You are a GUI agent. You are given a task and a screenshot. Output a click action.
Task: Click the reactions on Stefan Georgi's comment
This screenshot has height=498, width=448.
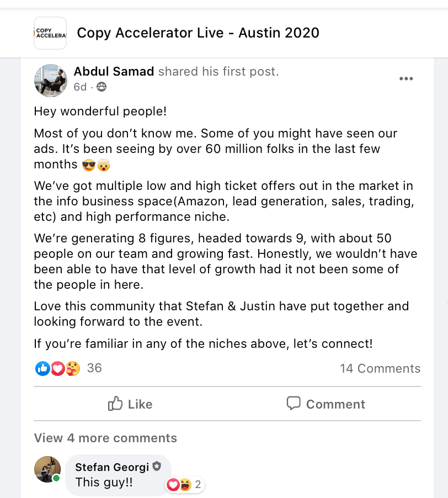tap(185, 485)
